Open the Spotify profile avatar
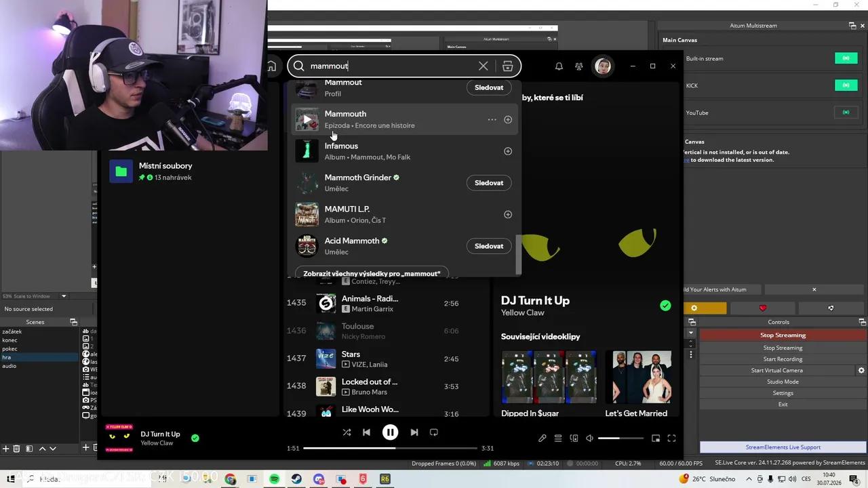 pyautogui.click(x=603, y=66)
